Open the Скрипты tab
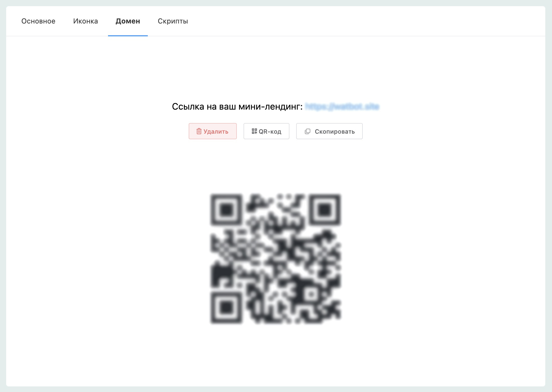The height and width of the screenshot is (392, 552). click(173, 21)
